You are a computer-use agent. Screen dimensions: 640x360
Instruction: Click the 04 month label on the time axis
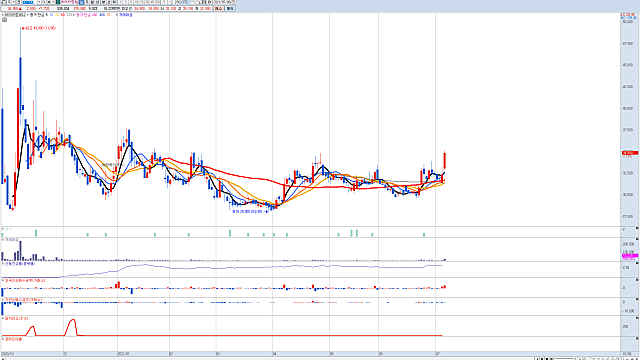(x=275, y=354)
